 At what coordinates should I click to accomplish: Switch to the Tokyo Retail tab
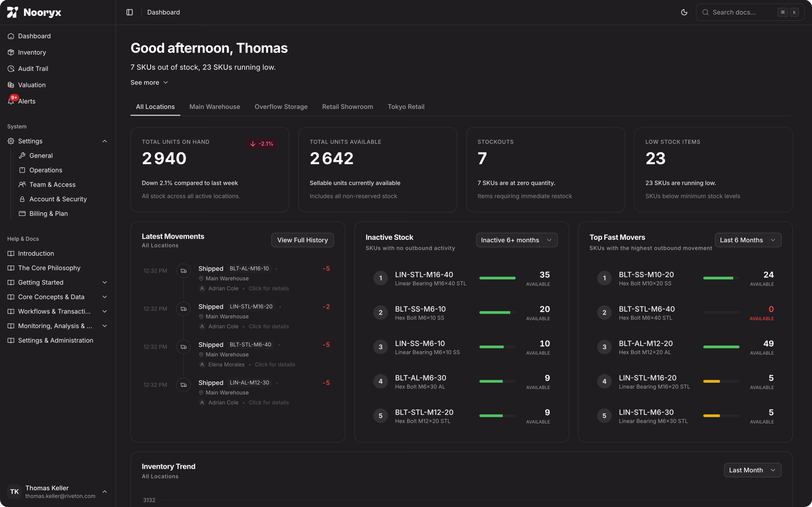pyautogui.click(x=406, y=107)
